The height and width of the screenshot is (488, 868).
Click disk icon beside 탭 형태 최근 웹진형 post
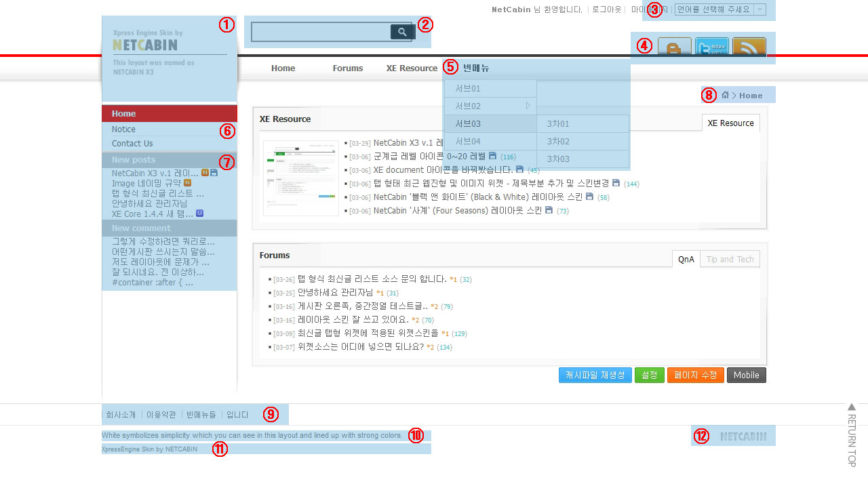[616, 183]
